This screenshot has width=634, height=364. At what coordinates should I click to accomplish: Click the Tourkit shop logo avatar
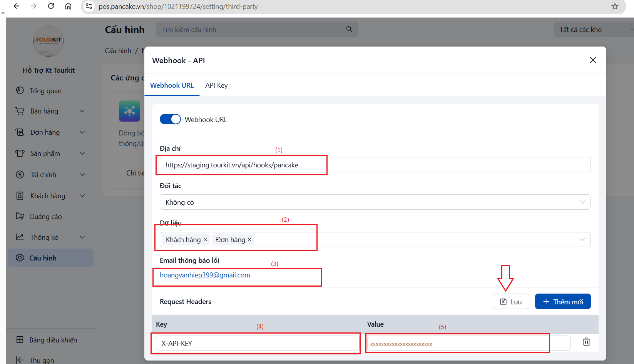[x=49, y=41]
